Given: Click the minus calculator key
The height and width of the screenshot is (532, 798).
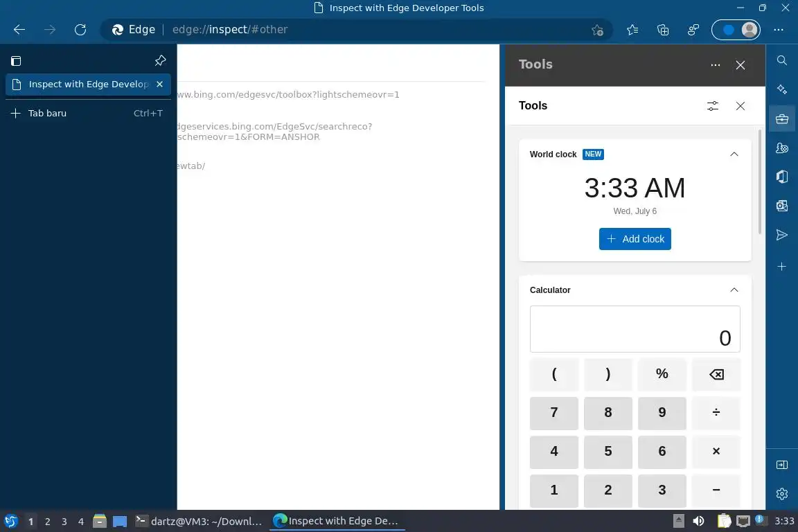Looking at the screenshot, I should click(716, 490).
